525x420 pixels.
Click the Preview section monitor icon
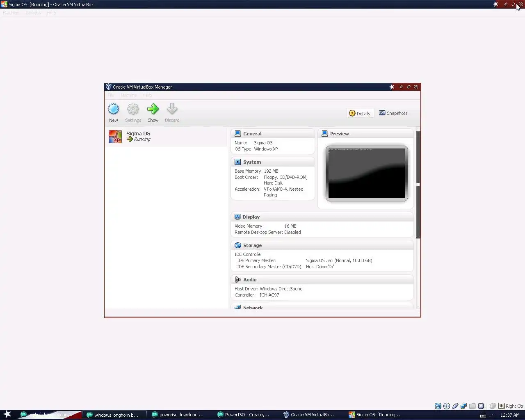coord(324,134)
